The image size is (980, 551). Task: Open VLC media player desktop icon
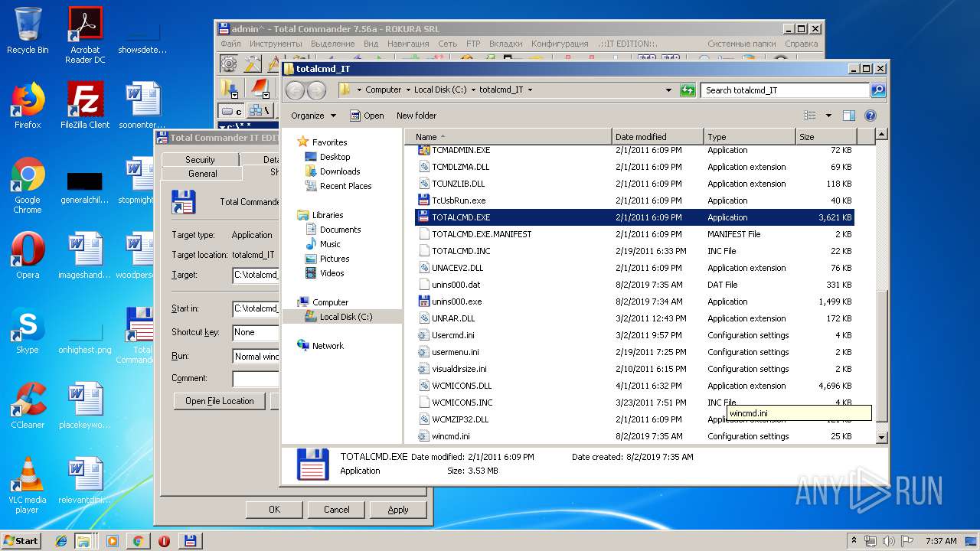28,485
